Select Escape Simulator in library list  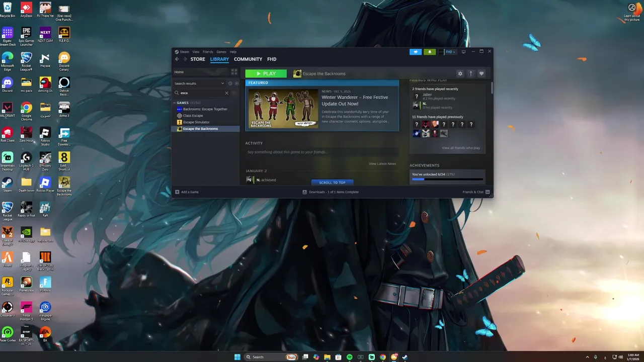click(196, 122)
